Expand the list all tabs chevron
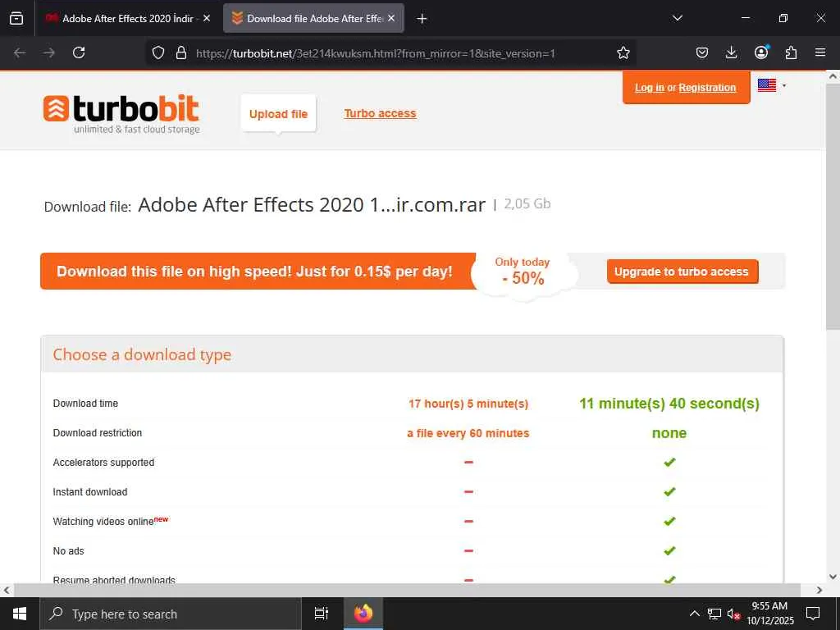Viewport: 840px width, 630px height. click(x=677, y=18)
